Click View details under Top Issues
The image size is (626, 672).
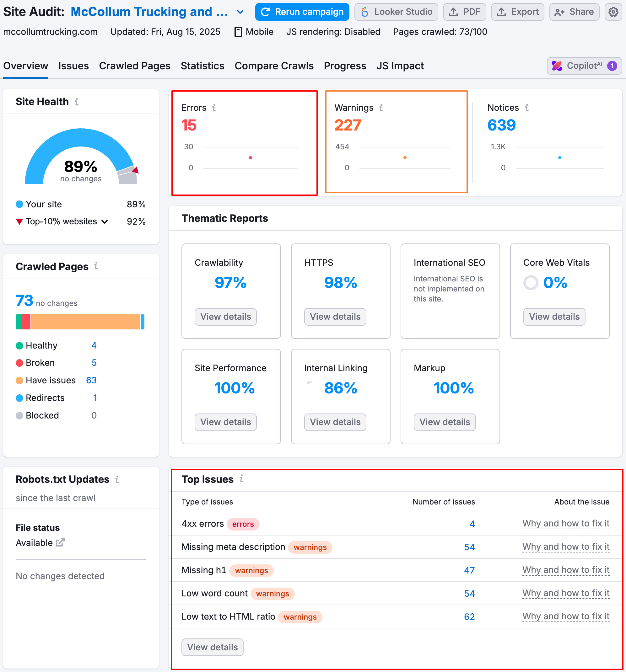[x=213, y=647]
